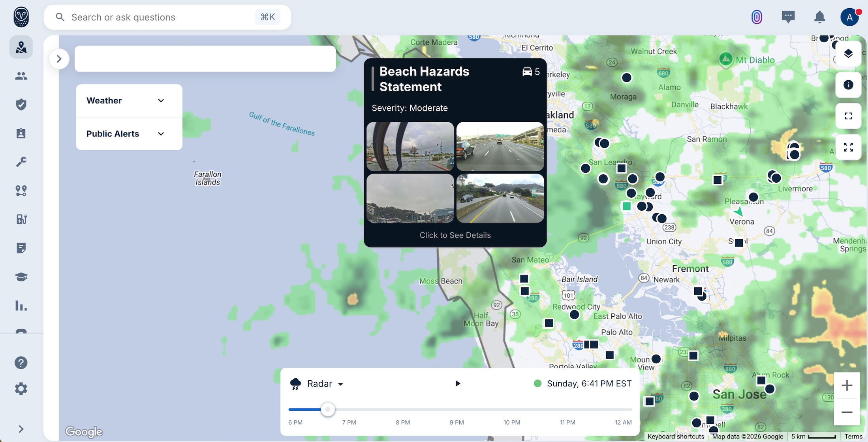Open the Help question mark menu

click(x=21, y=363)
